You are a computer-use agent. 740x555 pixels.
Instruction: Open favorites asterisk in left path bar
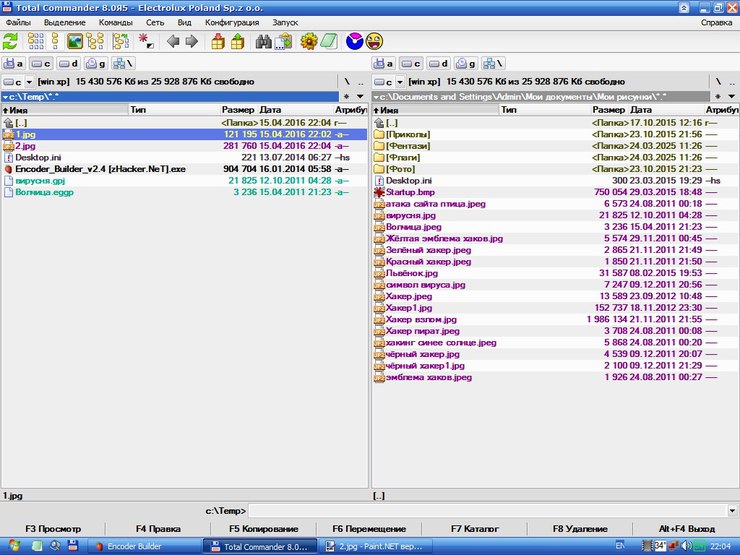point(346,97)
